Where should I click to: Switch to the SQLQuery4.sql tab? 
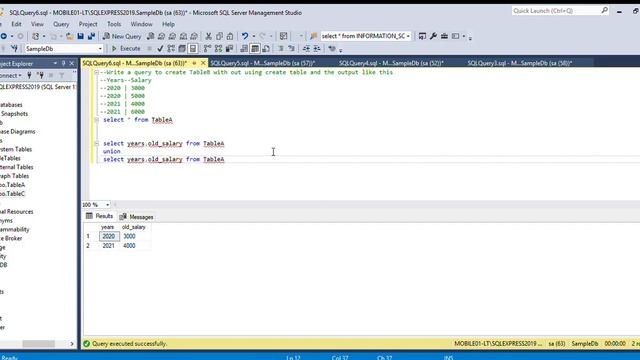click(x=391, y=63)
